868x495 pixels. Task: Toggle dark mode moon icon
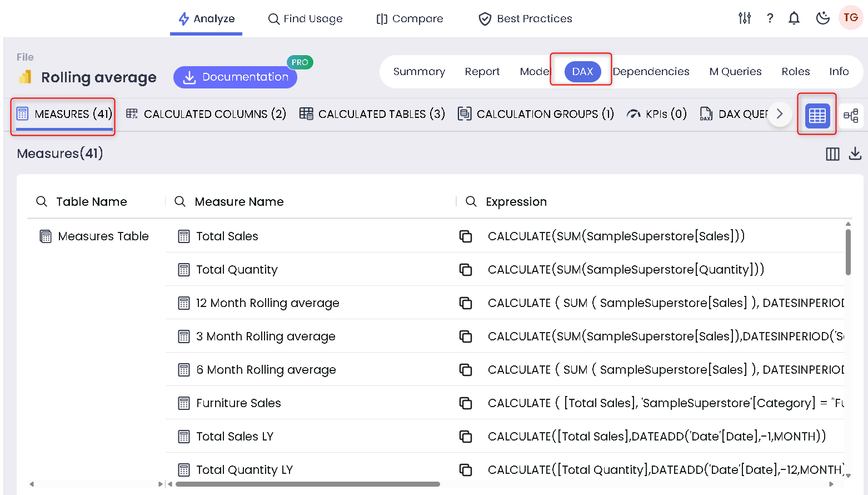[822, 18]
